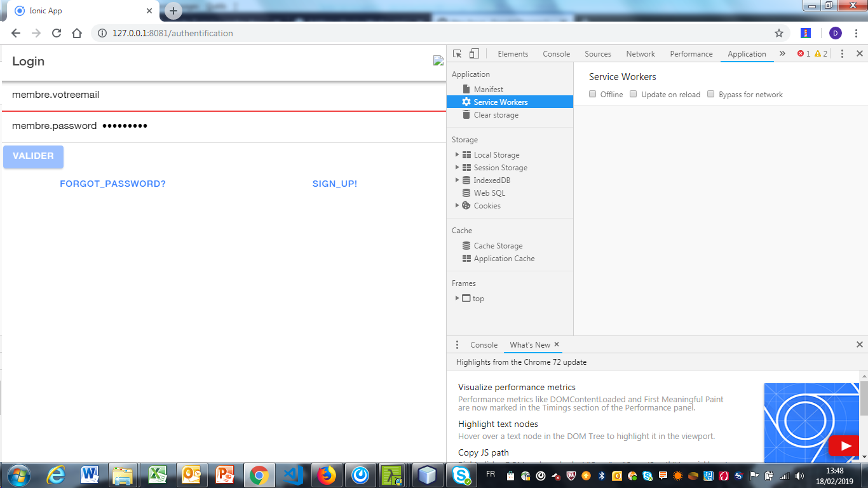Enable the Offline checkbox

[592, 93]
